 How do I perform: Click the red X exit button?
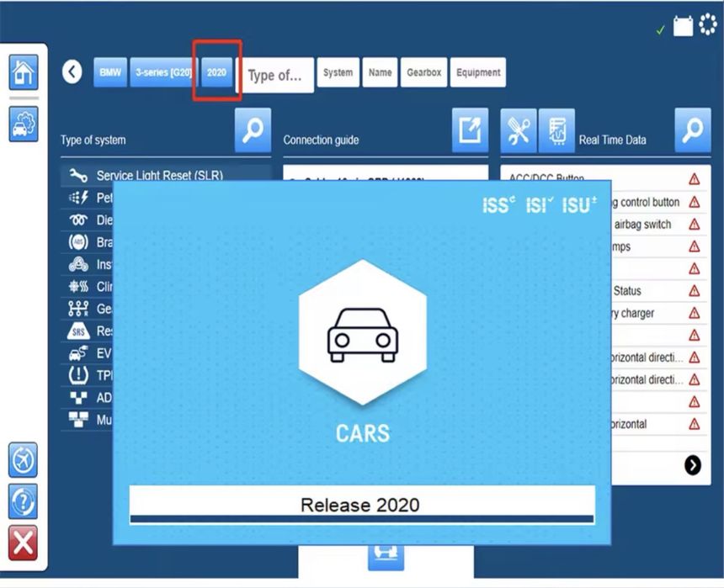coord(23,543)
